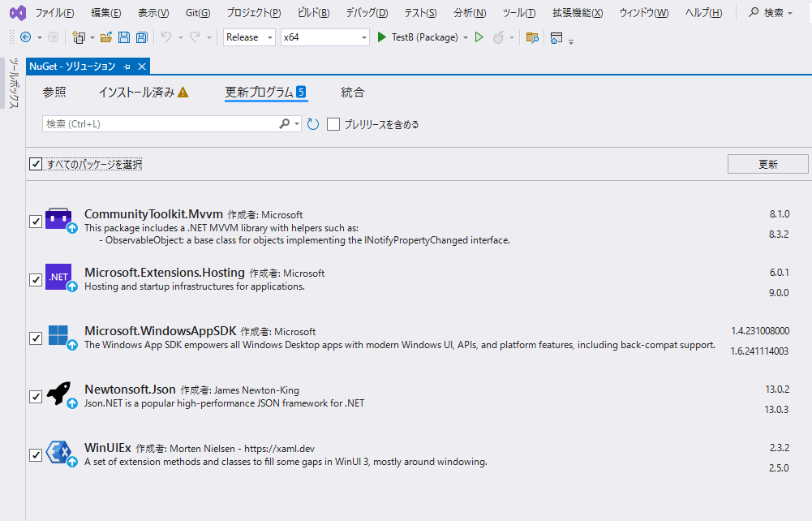812x521 pixels.
Task: Click the Newtonsoft.Json rocket icon
Action: click(x=58, y=393)
